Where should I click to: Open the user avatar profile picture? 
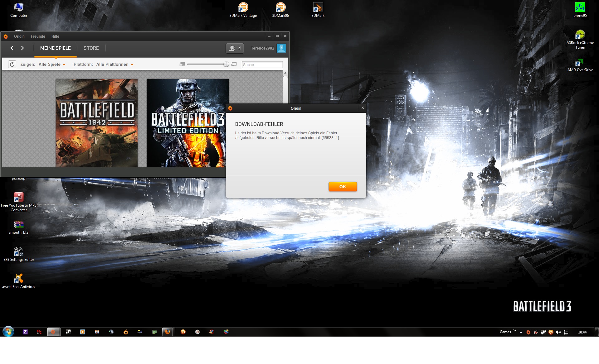click(x=281, y=48)
